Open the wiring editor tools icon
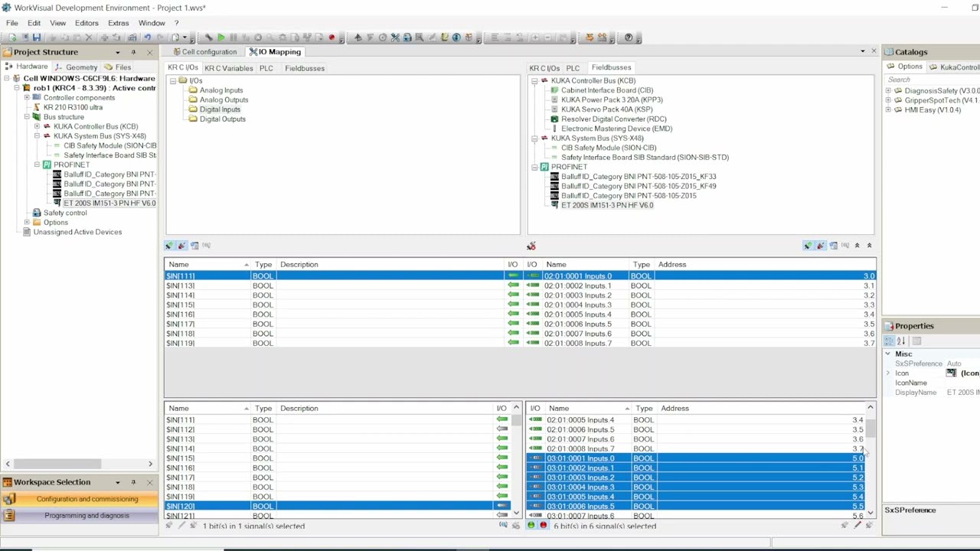 395,37
